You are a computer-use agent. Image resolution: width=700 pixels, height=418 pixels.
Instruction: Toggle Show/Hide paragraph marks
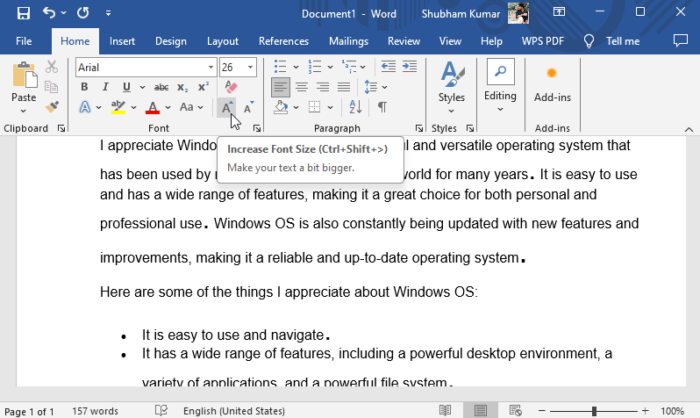383,107
